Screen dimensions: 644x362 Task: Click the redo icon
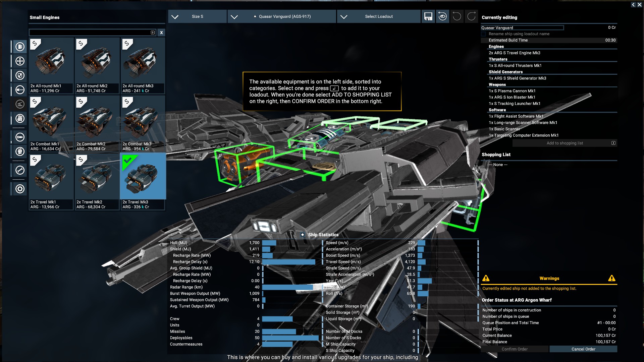pyautogui.click(x=472, y=16)
